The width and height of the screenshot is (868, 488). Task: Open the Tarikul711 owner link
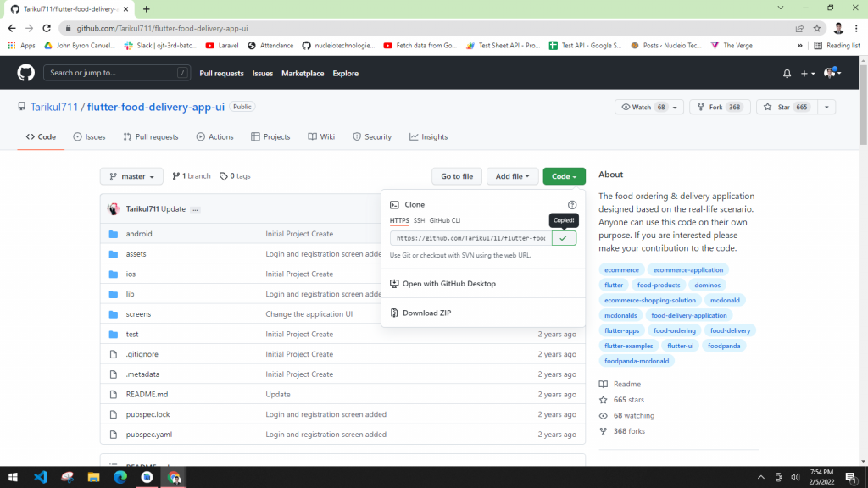coord(54,107)
